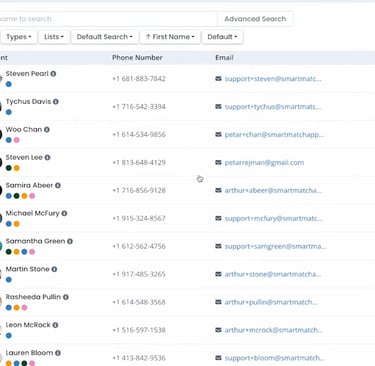Image resolution: width=375 pixels, height=366 pixels.
Task: Open the info icon next to Samantha Green
Action: click(x=70, y=241)
